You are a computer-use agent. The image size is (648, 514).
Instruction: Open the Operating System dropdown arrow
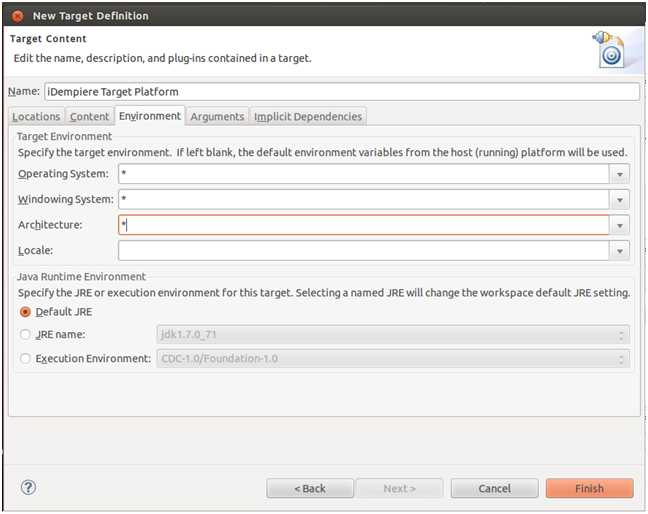(x=619, y=174)
